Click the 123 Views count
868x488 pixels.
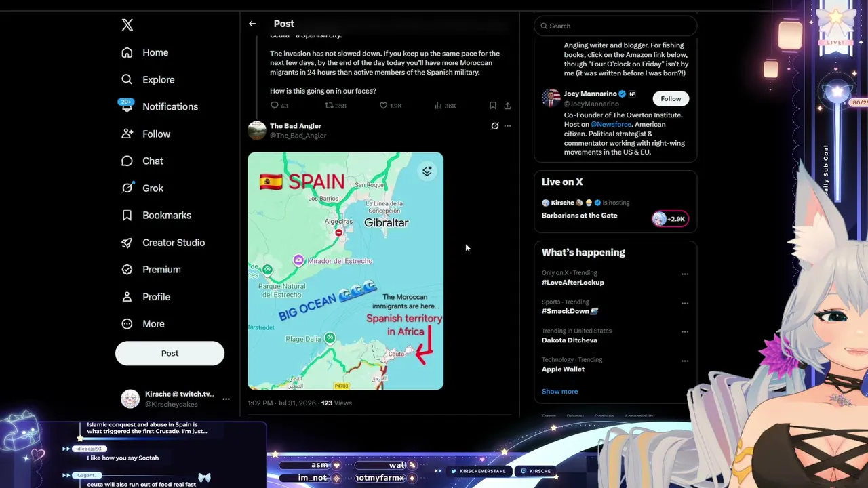[336, 403]
